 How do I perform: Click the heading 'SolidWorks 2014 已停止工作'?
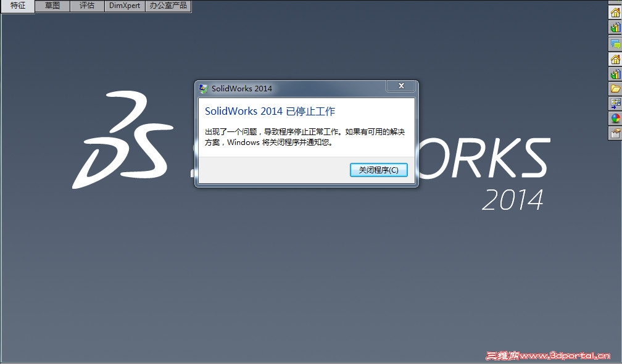point(270,112)
